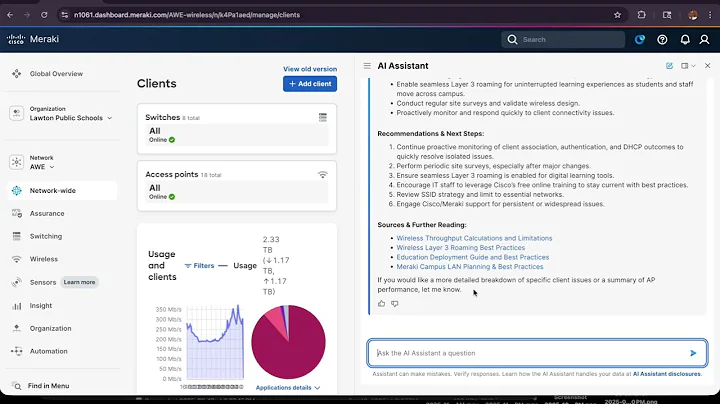The height and width of the screenshot is (404, 720).
Task: Click the browser address bar URL
Action: 187,15
